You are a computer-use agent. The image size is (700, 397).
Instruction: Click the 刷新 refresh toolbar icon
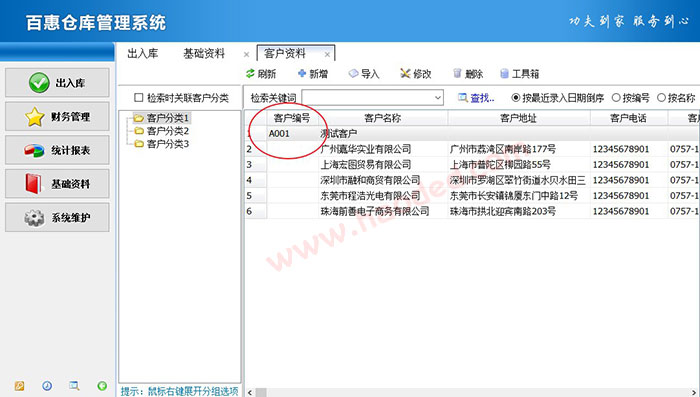tap(250, 74)
